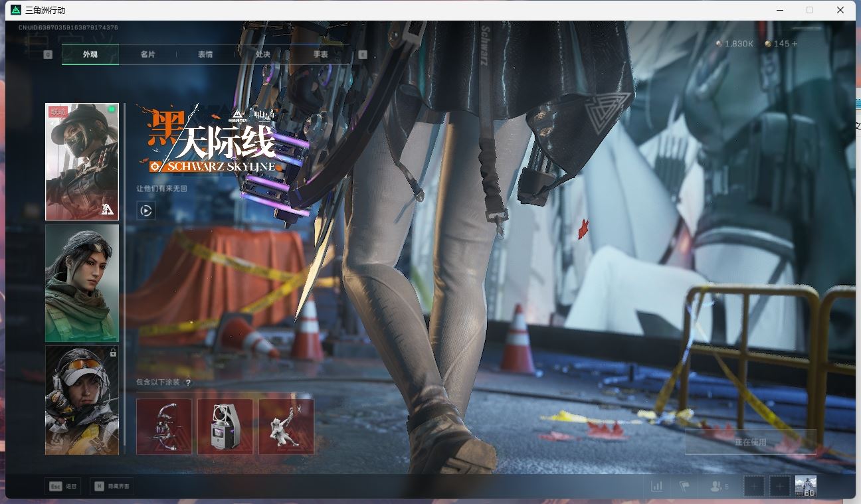Screen dimensions: 861x504
Task: Select the character pose skin item
Action: (286, 426)
